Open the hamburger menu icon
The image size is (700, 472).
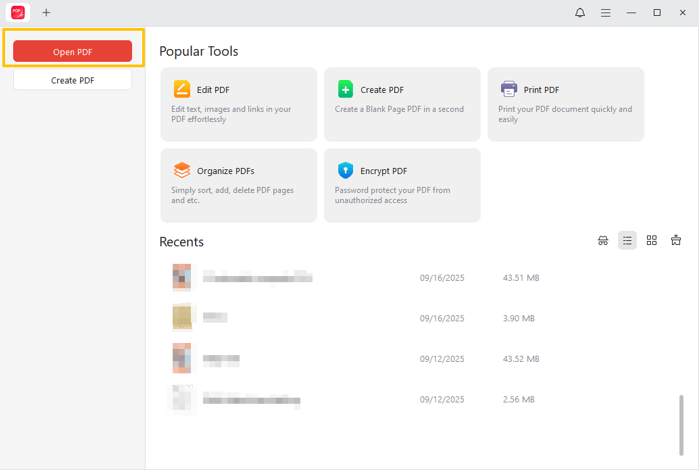pos(605,13)
